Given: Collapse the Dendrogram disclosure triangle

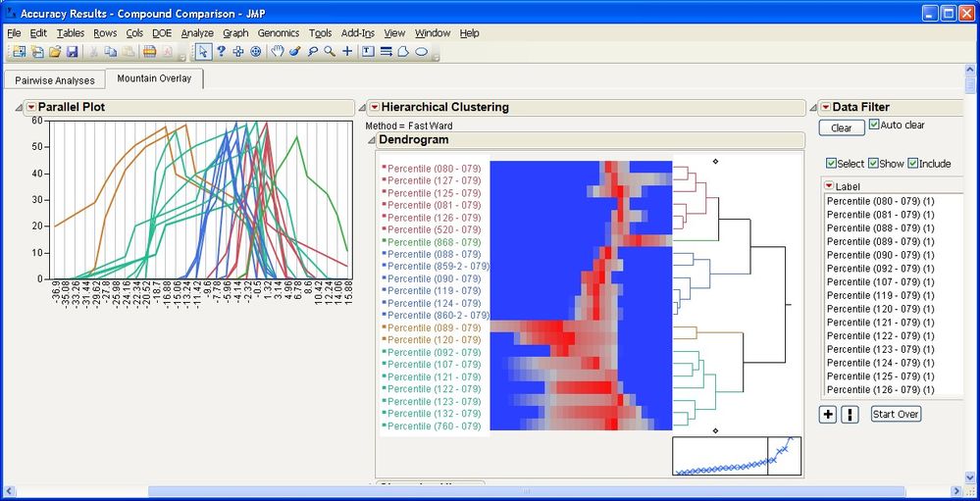Looking at the screenshot, I should pyautogui.click(x=371, y=140).
